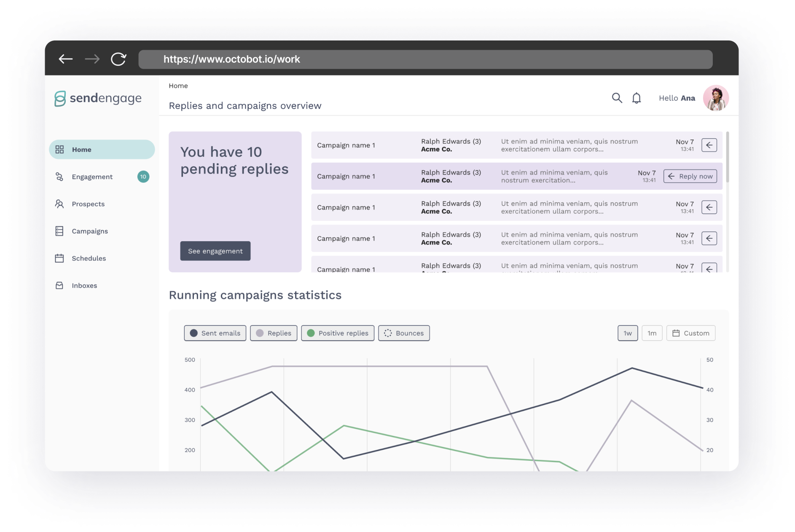Reload the page with refresh icon
795x532 pixels.
118,59
